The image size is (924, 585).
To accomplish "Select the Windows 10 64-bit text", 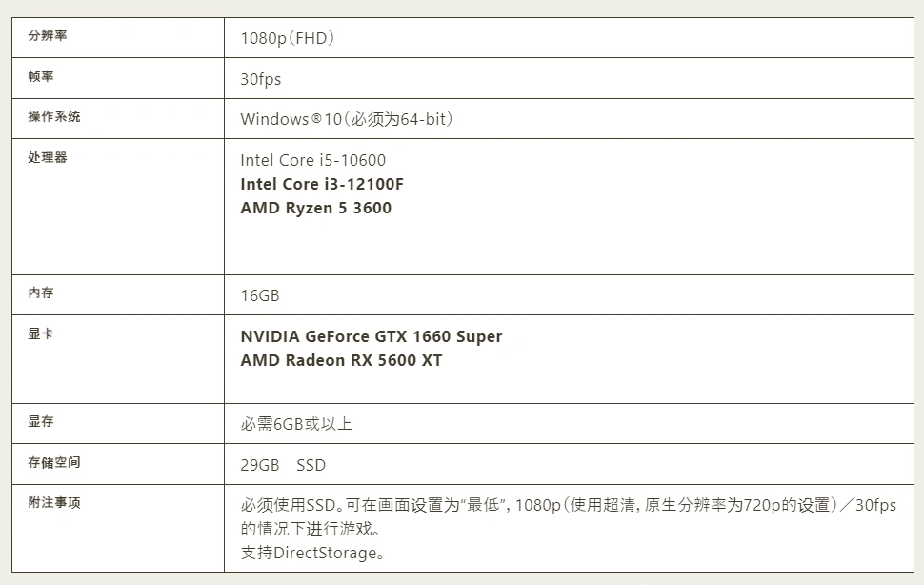I will [347, 119].
